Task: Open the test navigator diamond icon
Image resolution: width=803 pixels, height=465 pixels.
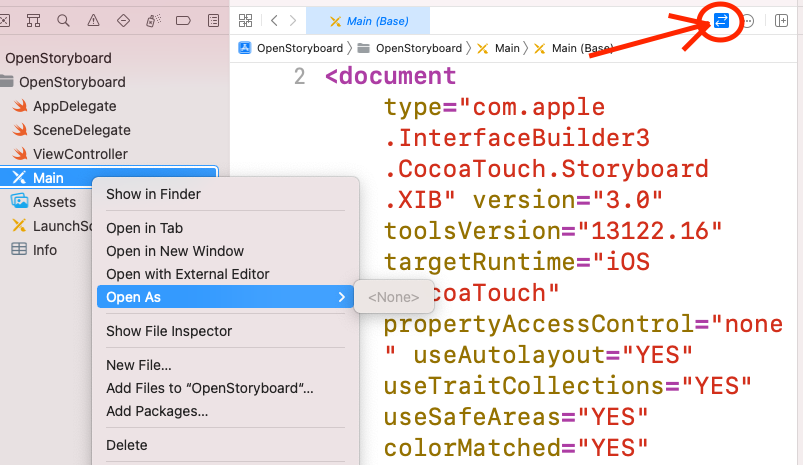Action: pos(123,20)
